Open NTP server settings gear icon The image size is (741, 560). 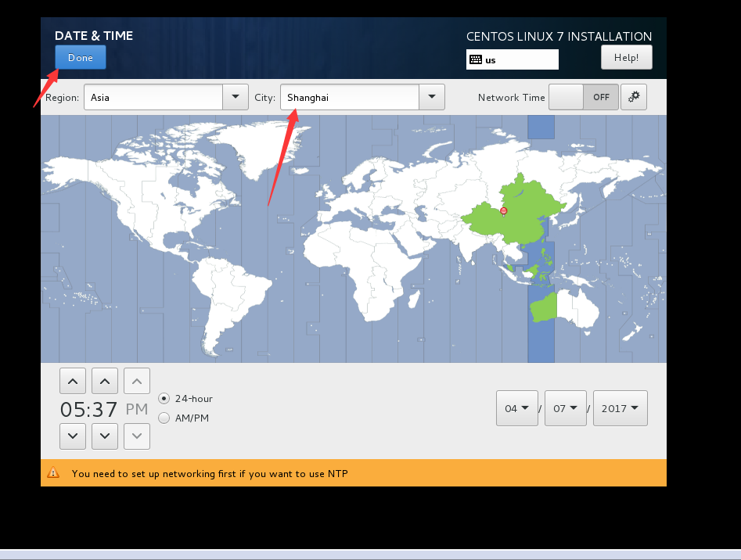634,97
